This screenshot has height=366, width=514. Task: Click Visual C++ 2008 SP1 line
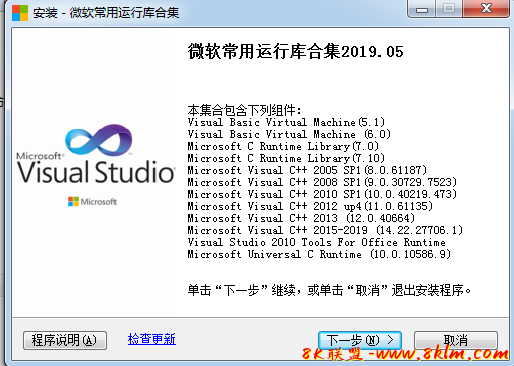[322, 182]
